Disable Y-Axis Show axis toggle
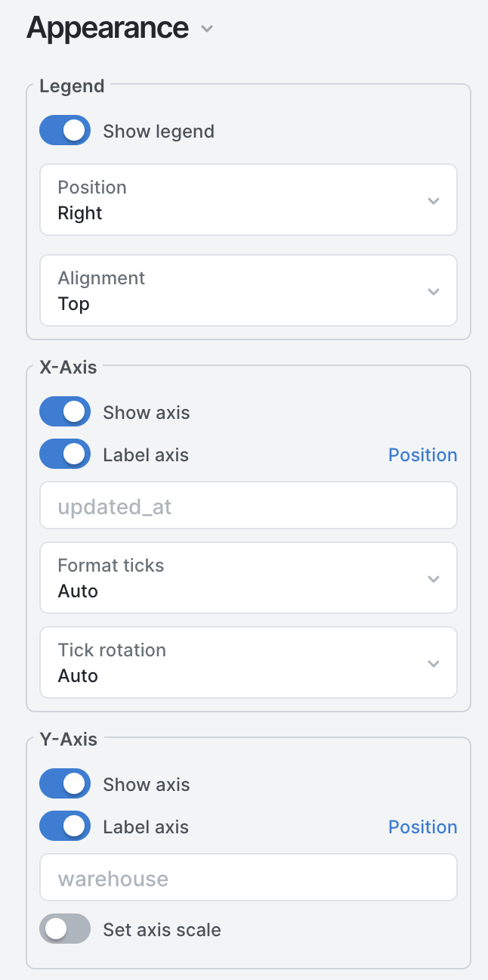This screenshot has height=980, width=488. tap(65, 784)
